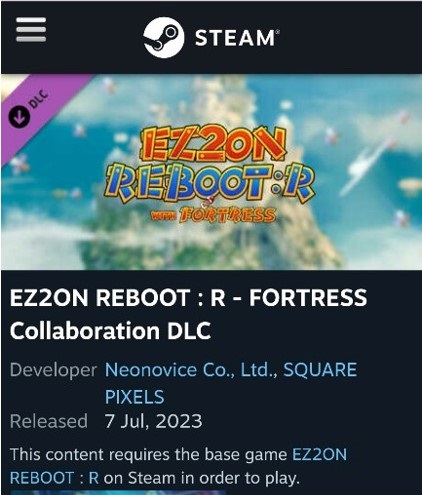
Task: Click the DLC download arrow icon
Action: tap(18, 116)
